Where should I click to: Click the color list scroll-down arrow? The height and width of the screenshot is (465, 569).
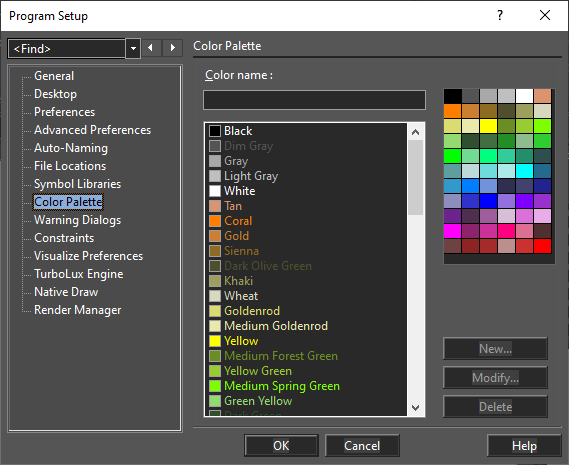(416, 408)
